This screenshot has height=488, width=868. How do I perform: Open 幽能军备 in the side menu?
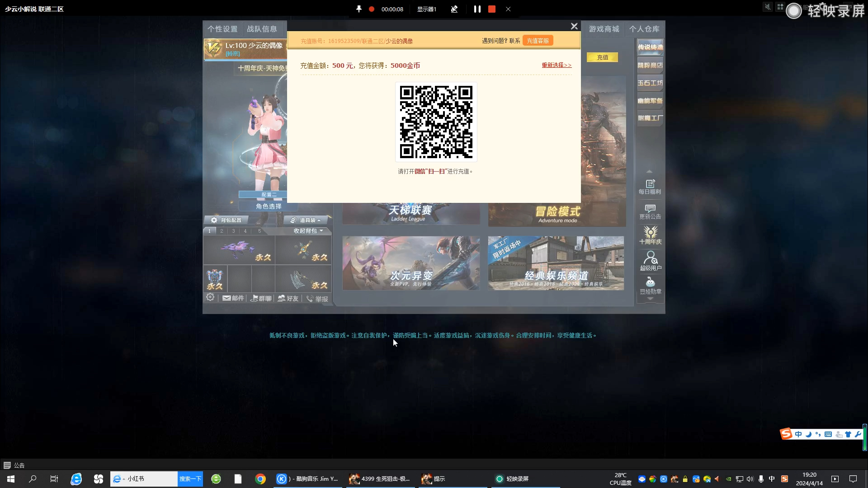coord(650,101)
